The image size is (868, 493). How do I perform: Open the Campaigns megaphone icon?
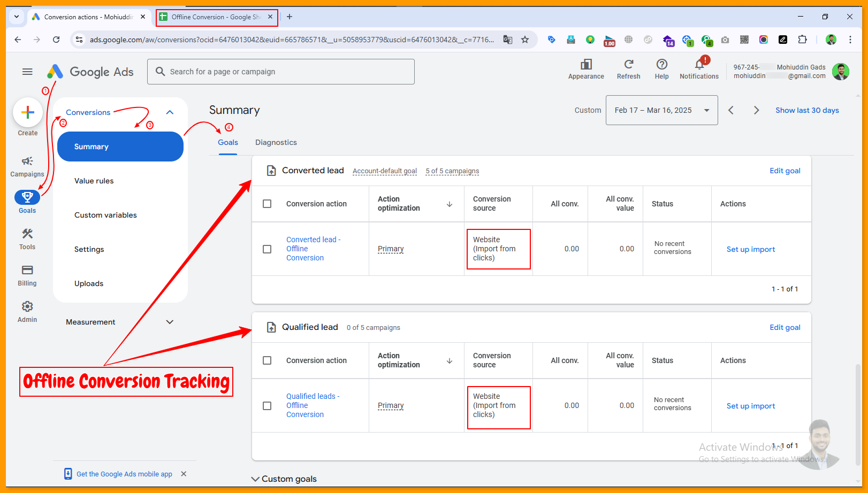(27, 161)
